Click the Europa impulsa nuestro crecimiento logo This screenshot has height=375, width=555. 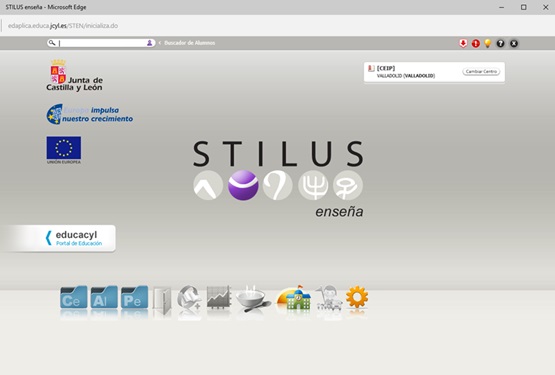click(x=90, y=114)
